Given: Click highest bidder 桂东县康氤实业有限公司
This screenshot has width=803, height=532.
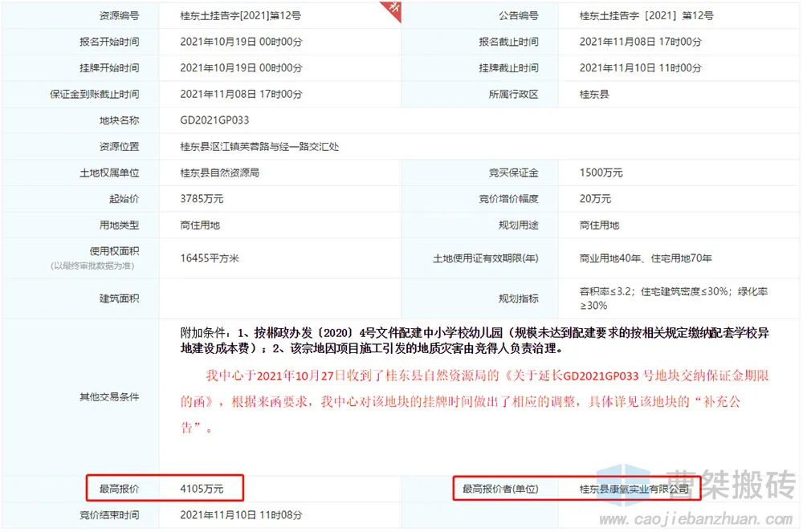Looking at the screenshot, I should (634, 489).
